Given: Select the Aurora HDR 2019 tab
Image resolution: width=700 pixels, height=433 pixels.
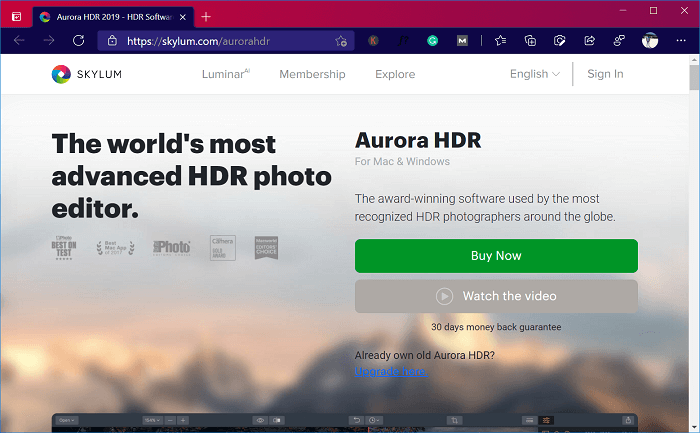Looking at the screenshot, I should point(113,17).
